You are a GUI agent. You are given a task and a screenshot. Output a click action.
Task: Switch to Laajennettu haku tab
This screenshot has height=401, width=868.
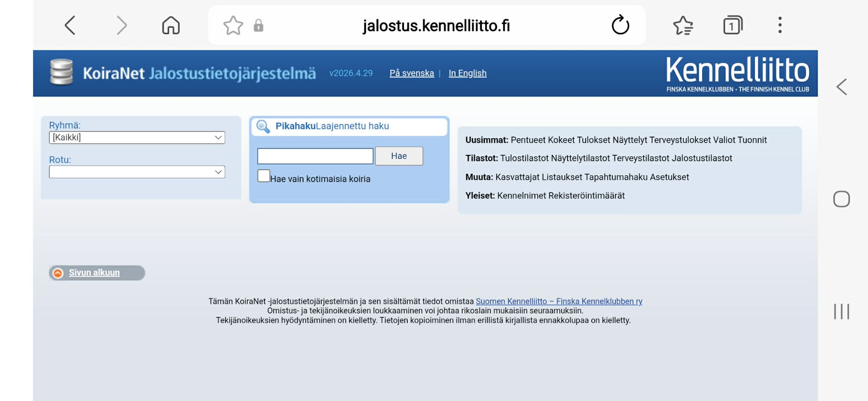[x=352, y=126]
